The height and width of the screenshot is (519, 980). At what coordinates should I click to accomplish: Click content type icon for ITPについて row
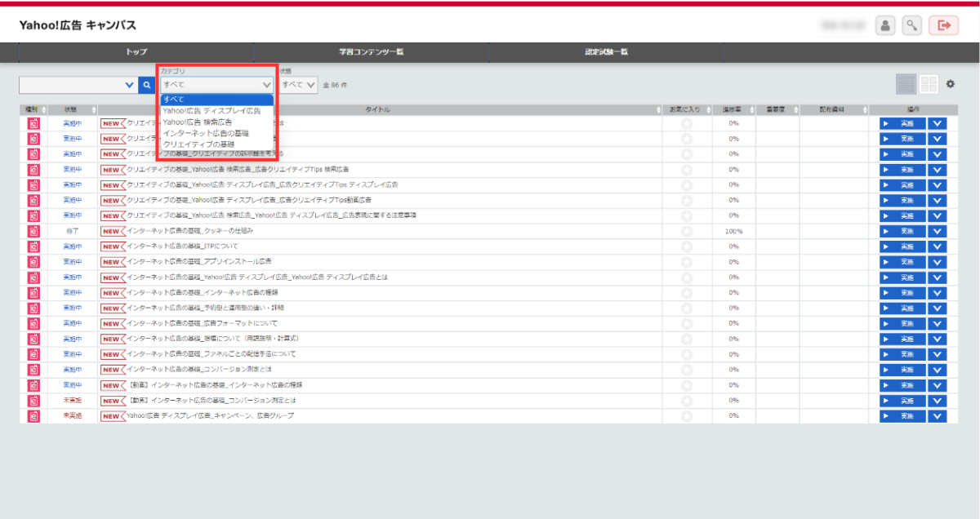pyautogui.click(x=33, y=246)
